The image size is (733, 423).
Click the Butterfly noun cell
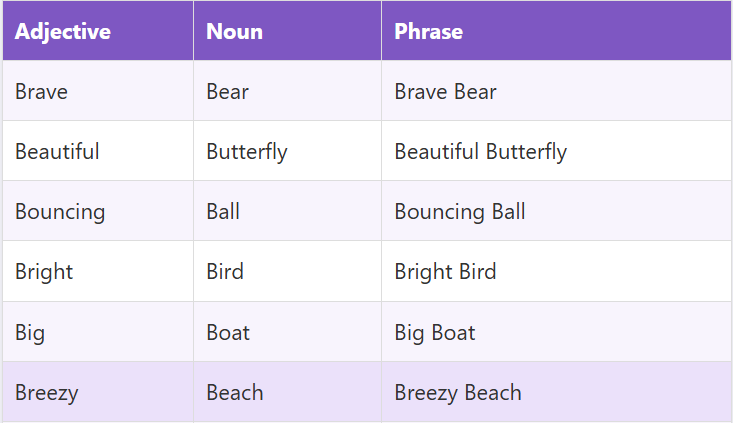pyautogui.click(x=246, y=152)
